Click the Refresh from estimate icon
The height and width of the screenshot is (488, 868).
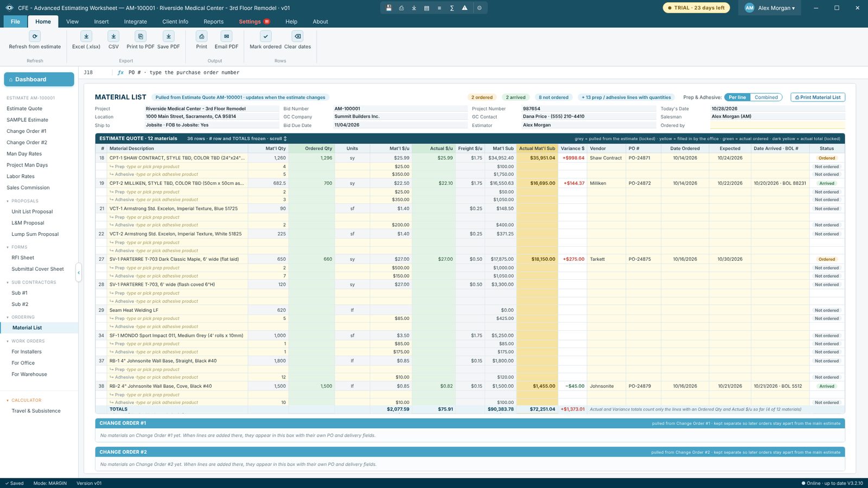coord(35,36)
